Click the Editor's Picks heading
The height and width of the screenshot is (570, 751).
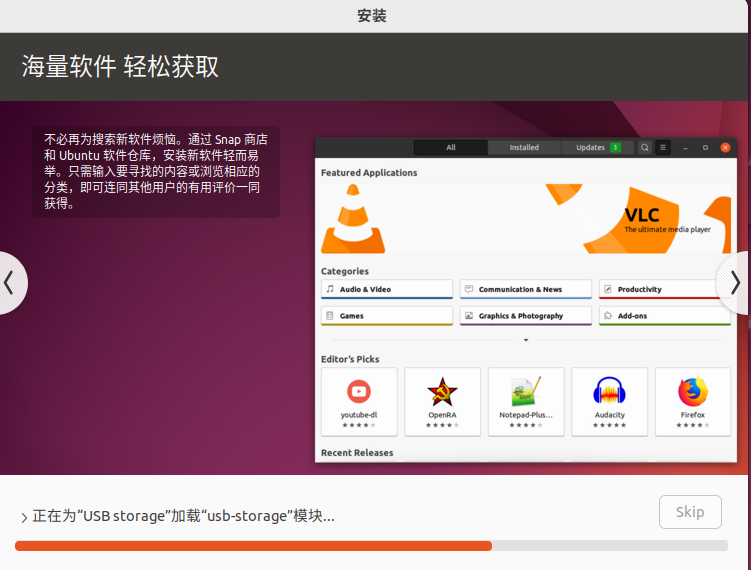click(350, 359)
